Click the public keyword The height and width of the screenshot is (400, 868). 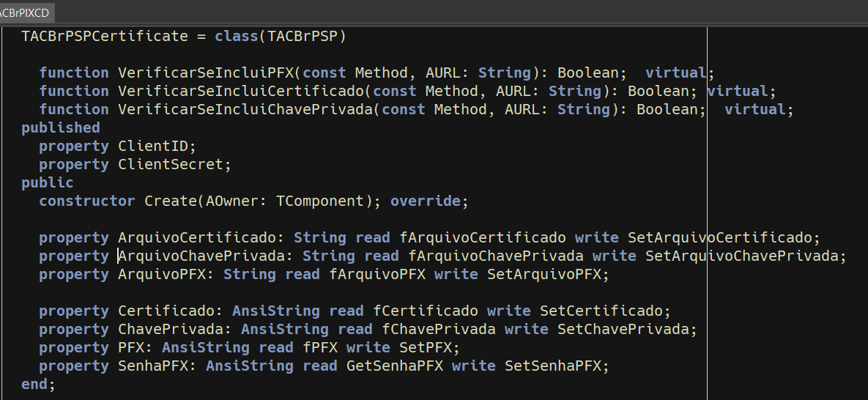pyautogui.click(x=48, y=183)
